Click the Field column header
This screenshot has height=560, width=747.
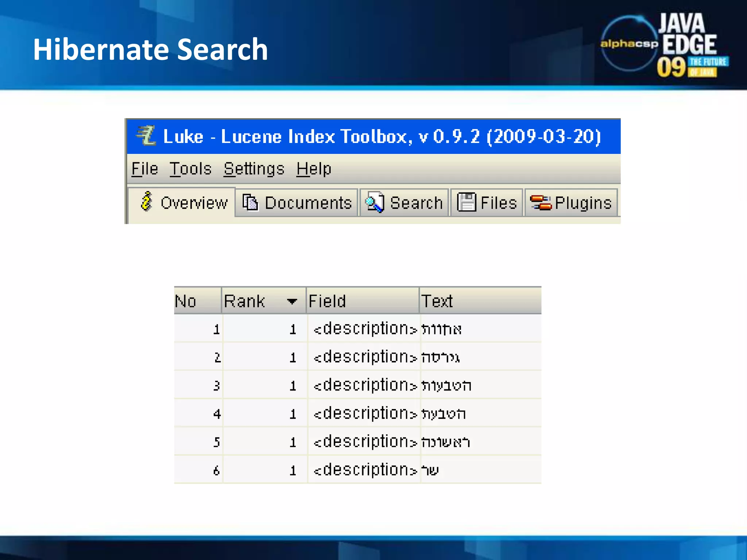tap(362, 301)
